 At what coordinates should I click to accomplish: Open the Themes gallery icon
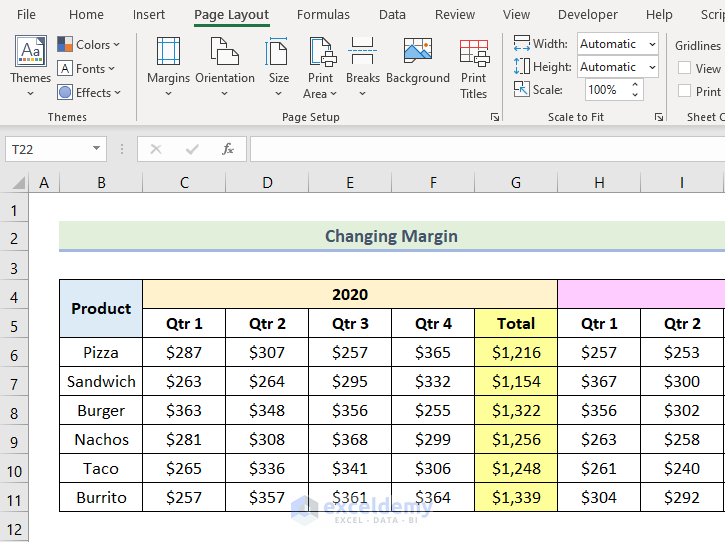31,51
